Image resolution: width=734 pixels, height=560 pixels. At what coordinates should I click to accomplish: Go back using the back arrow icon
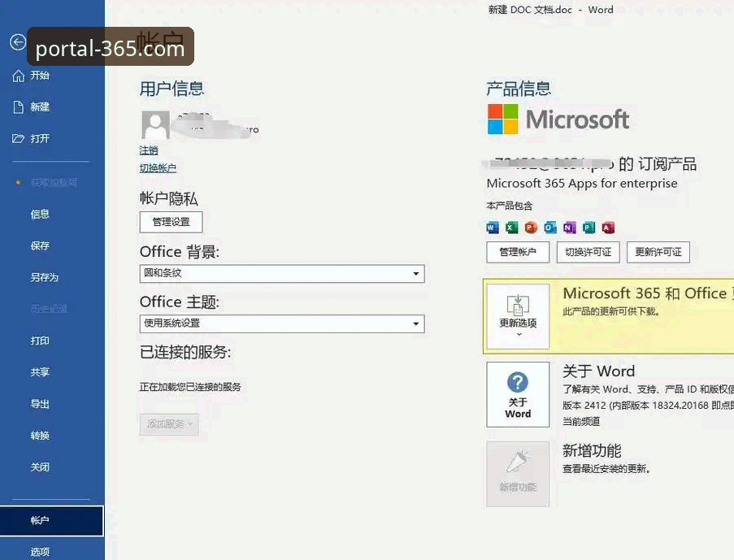[x=18, y=42]
